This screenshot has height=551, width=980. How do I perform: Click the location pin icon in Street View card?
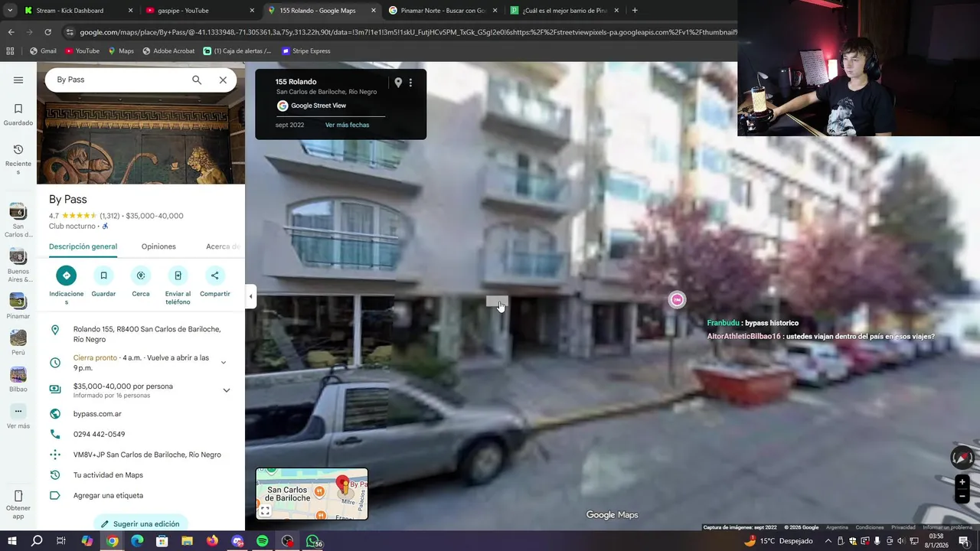398,83
